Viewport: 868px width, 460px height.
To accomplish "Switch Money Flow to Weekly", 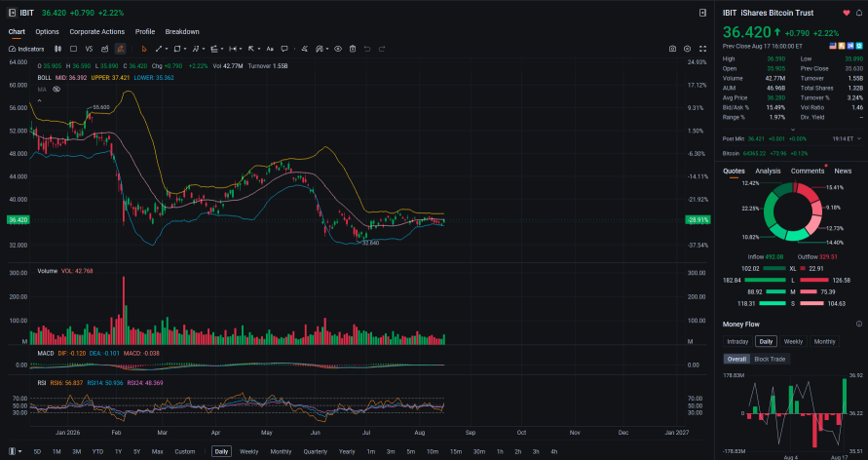I will (x=793, y=341).
